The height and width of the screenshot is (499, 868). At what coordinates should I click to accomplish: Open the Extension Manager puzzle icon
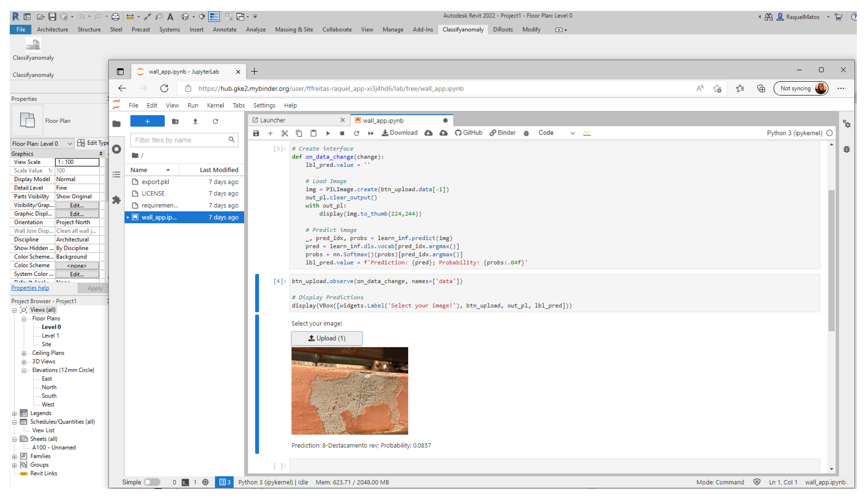click(116, 200)
